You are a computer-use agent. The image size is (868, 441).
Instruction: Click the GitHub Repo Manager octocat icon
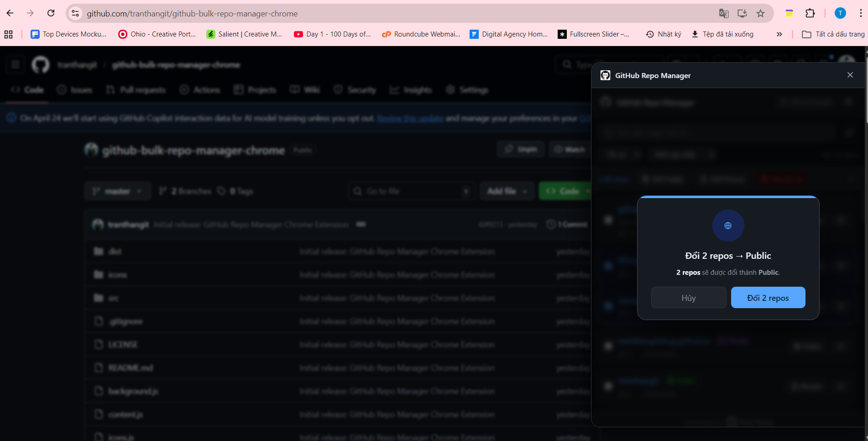click(x=606, y=75)
